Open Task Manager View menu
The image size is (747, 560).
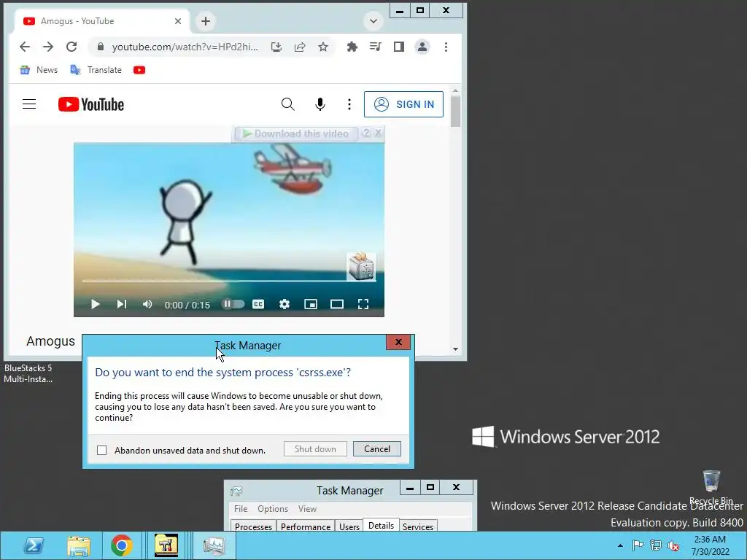[307, 508]
